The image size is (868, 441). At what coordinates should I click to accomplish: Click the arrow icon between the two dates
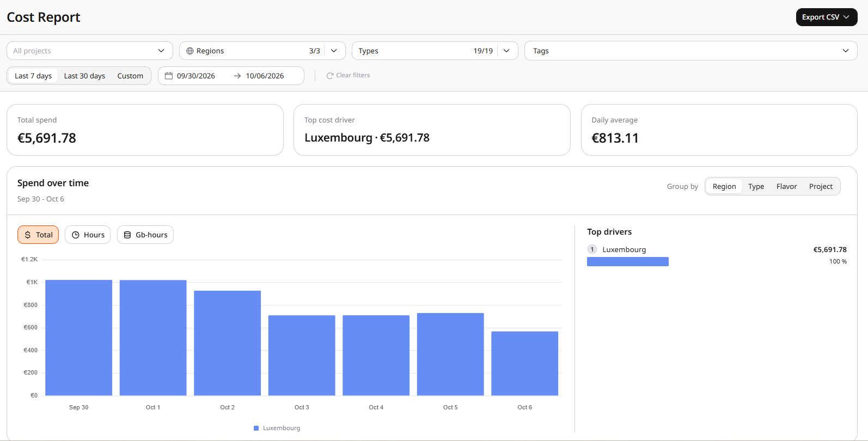[x=237, y=76]
